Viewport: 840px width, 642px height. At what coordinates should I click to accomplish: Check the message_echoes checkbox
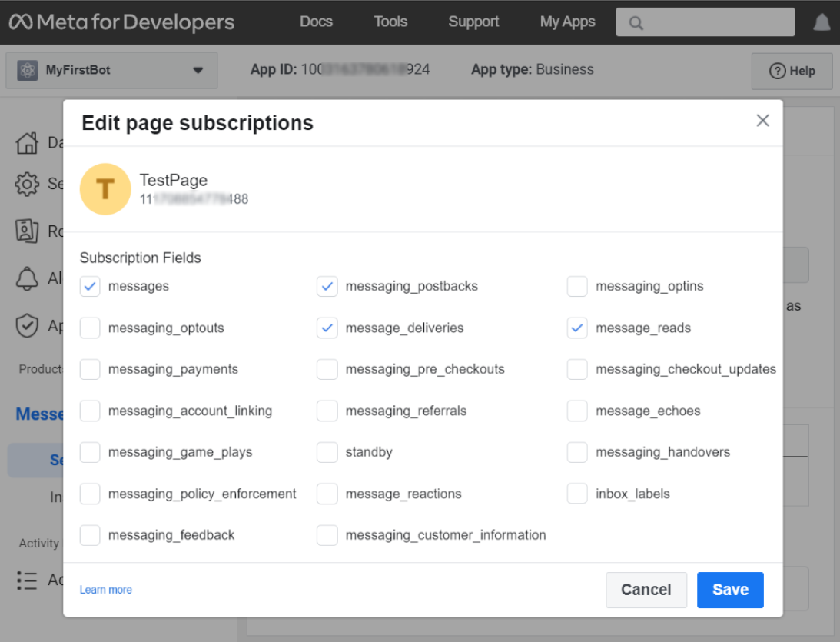pos(577,411)
